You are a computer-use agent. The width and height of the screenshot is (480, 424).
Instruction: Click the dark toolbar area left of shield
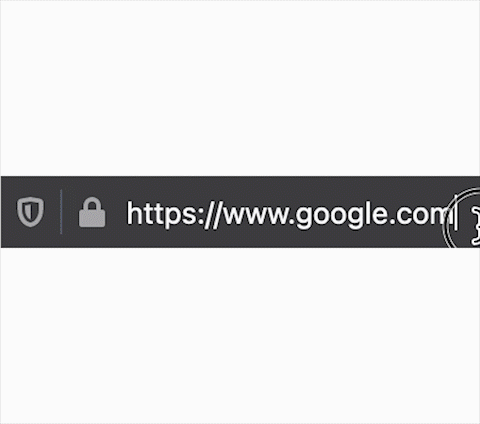click(x=9, y=212)
